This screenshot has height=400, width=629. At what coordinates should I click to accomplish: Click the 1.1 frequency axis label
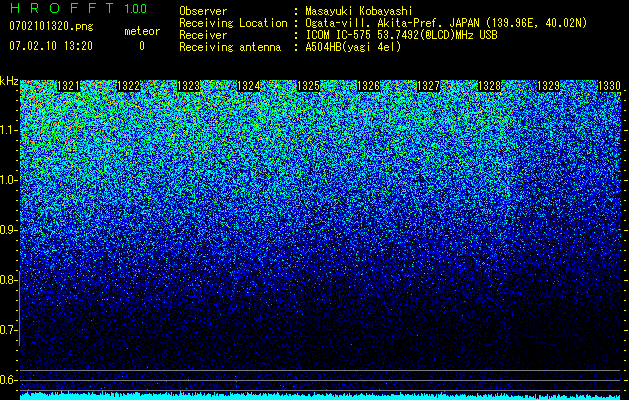[9, 130]
